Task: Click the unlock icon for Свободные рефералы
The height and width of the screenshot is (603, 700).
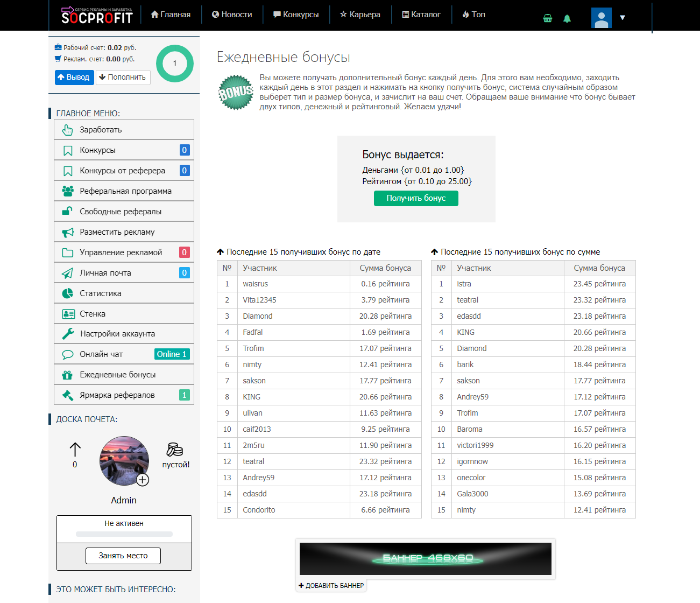Action: [x=68, y=211]
